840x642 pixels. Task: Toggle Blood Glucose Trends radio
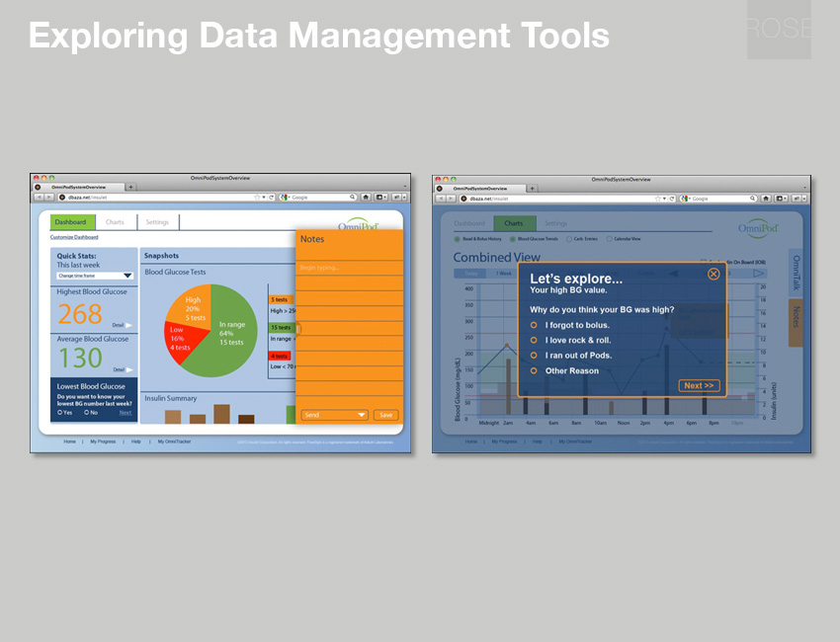click(513, 239)
